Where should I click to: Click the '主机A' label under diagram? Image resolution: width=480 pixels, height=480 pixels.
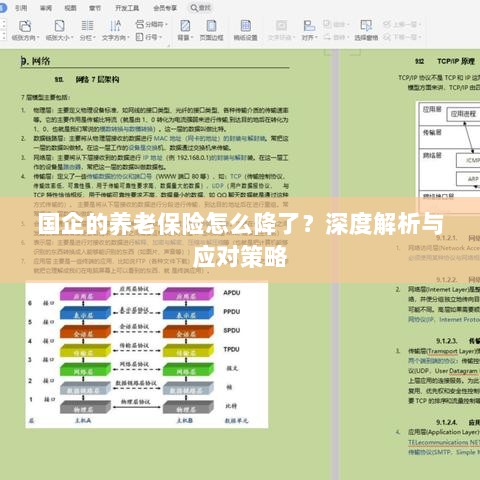tap(83, 421)
